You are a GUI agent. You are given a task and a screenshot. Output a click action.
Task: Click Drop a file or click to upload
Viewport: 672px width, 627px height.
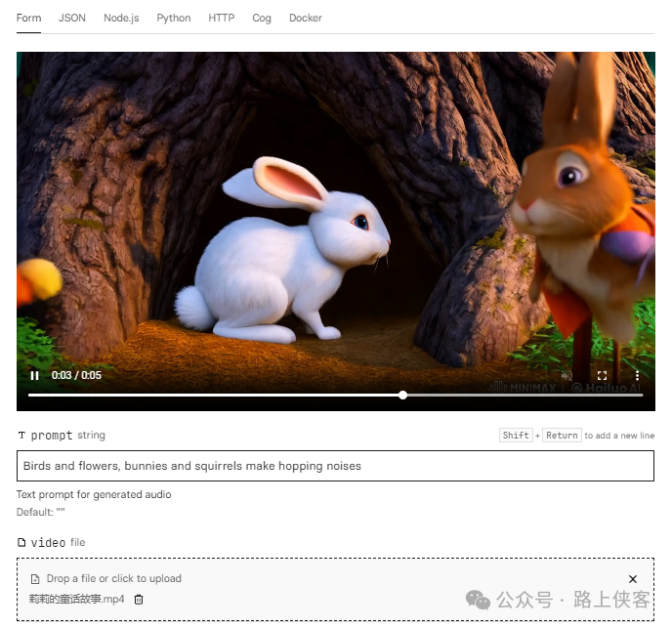114,578
